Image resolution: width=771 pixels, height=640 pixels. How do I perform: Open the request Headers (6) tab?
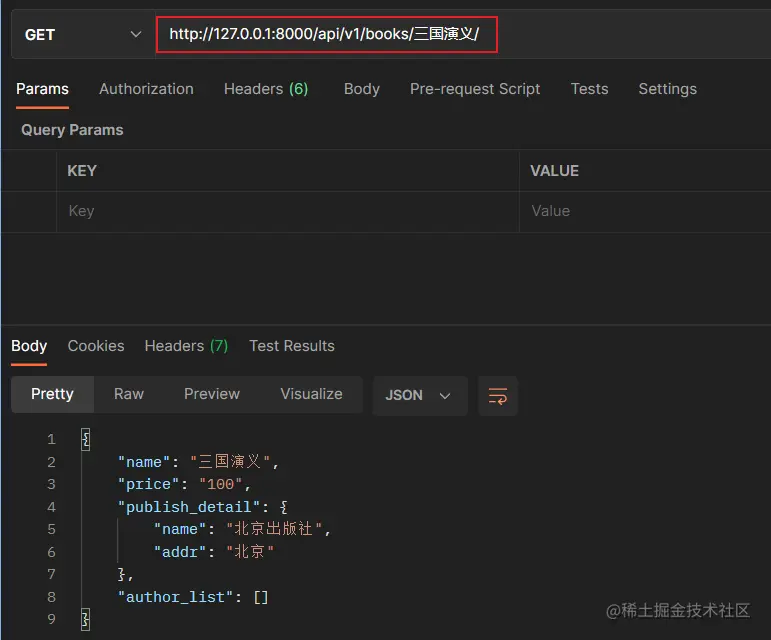point(266,89)
